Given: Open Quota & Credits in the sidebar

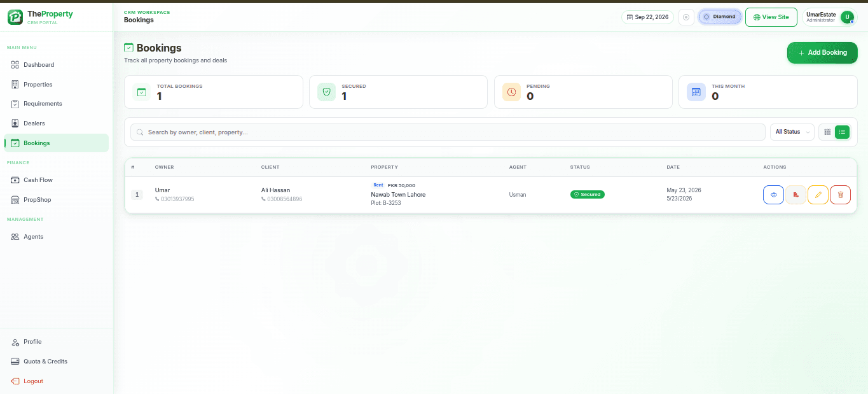Looking at the screenshot, I should pos(56,362).
